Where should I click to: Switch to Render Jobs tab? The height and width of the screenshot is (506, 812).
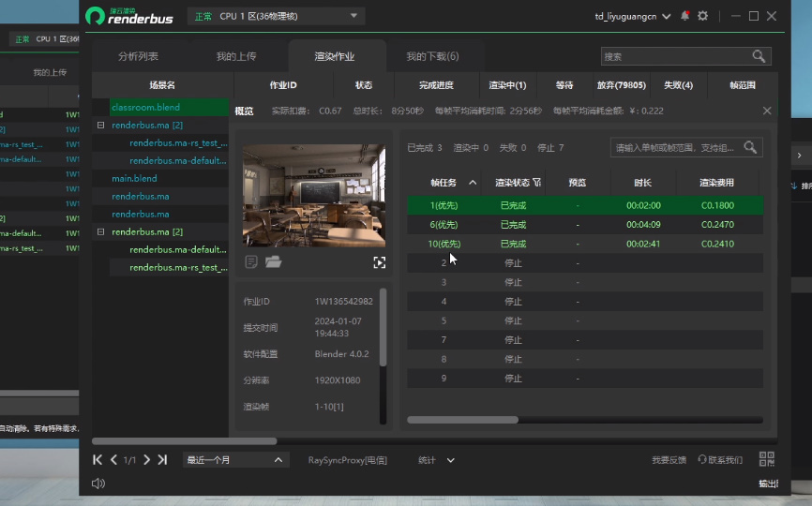click(335, 56)
